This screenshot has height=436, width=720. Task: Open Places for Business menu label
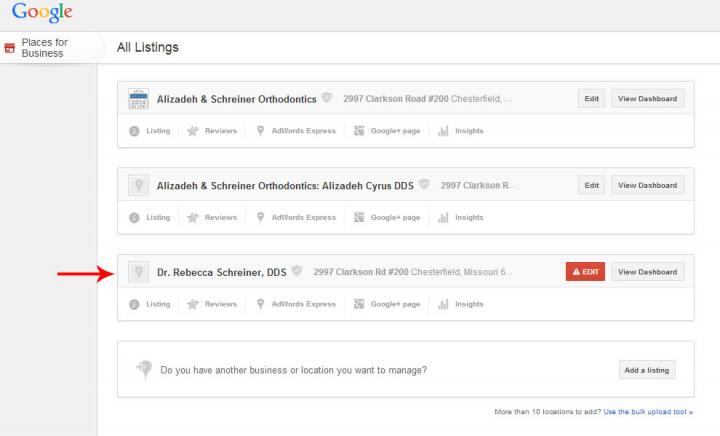tap(45, 48)
